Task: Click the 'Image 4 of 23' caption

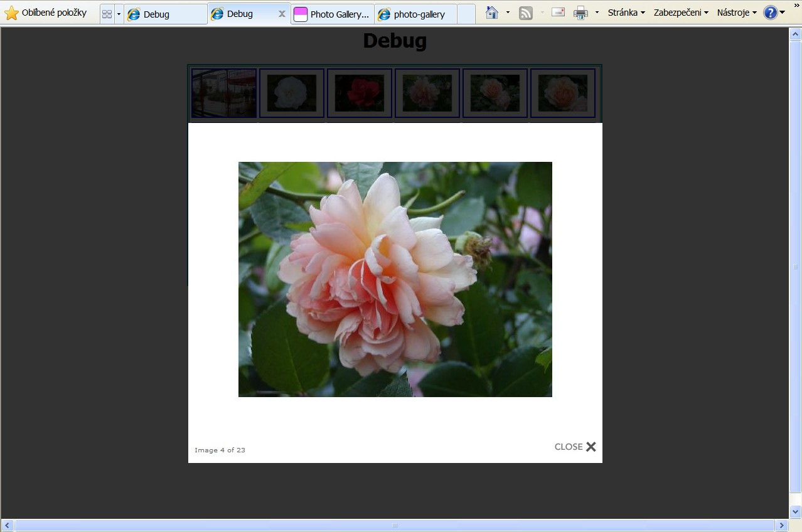Action: (220, 450)
